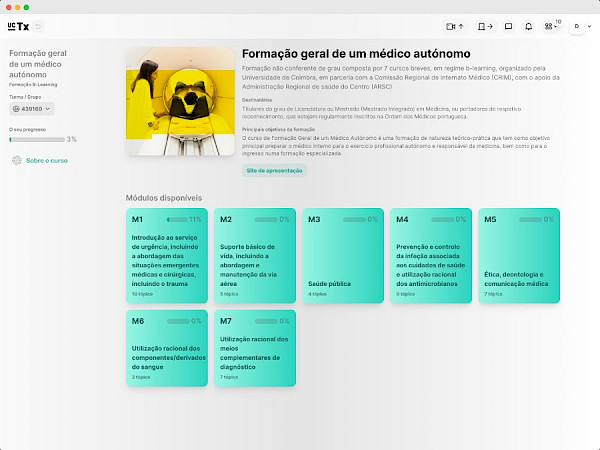Open the chat messages icon
Screen dimensions: 600x450
point(508,26)
